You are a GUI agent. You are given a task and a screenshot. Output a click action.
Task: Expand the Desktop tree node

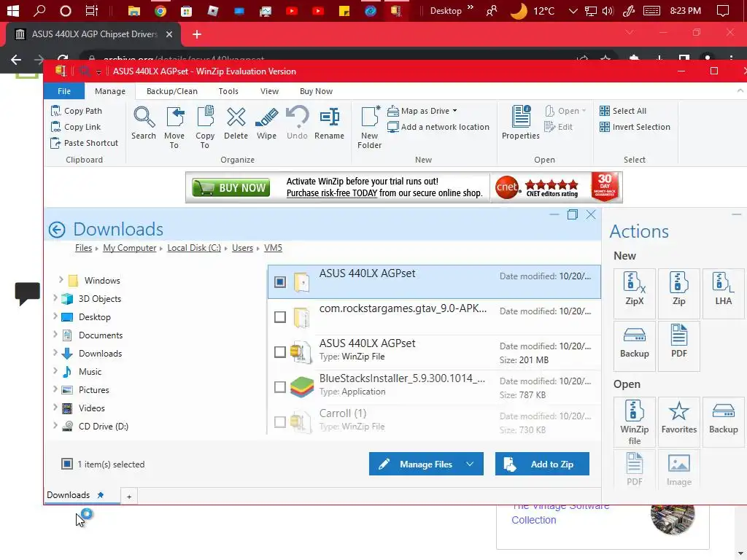[55, 316]
